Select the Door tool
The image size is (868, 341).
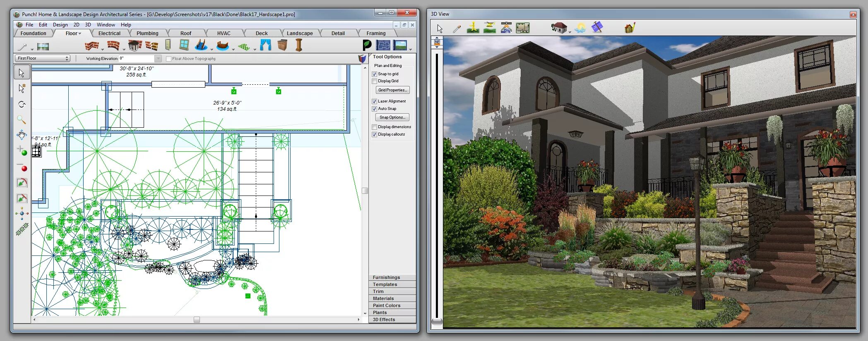(x=168, y=45)
